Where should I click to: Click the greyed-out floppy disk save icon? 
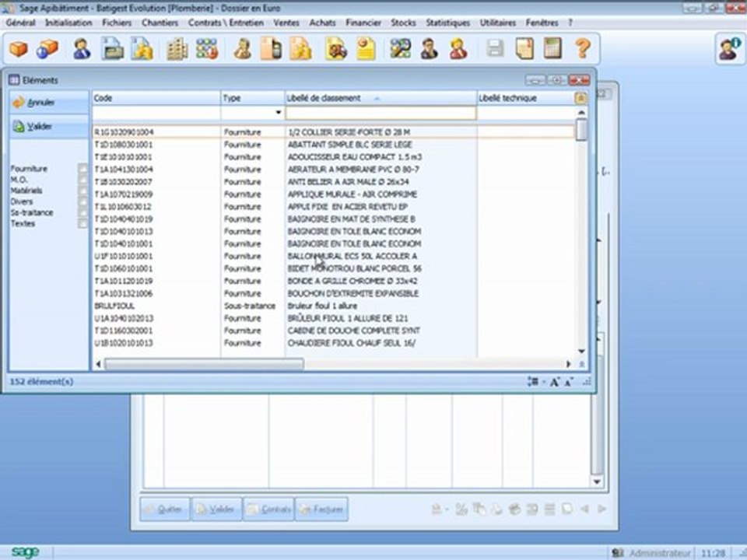tap(495, 48)
